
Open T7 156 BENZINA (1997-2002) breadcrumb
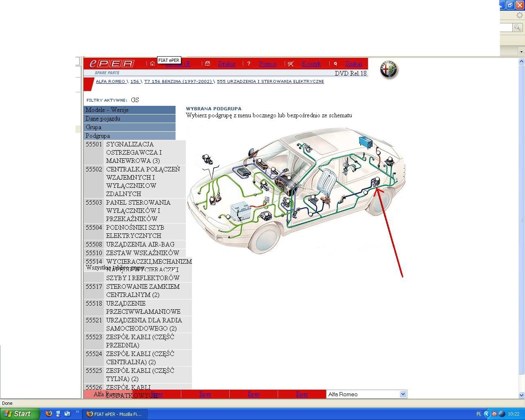(x=178, y=82)
